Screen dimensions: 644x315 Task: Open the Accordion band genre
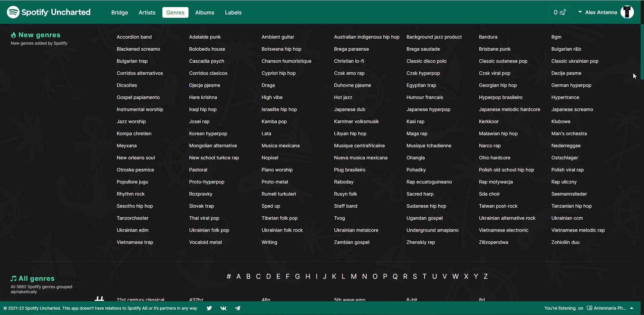coord(134,37)
